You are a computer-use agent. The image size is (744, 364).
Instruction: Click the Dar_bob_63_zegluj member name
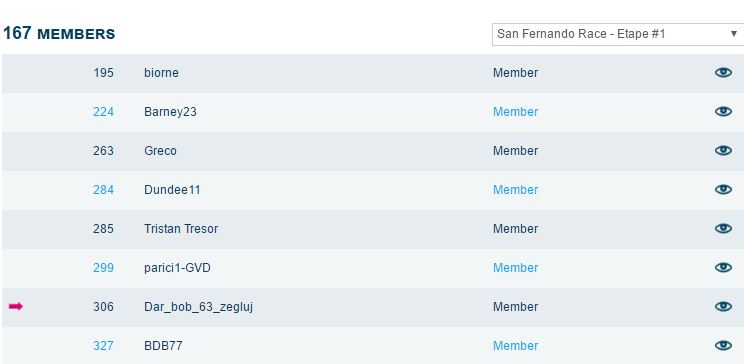pos(198,307)
